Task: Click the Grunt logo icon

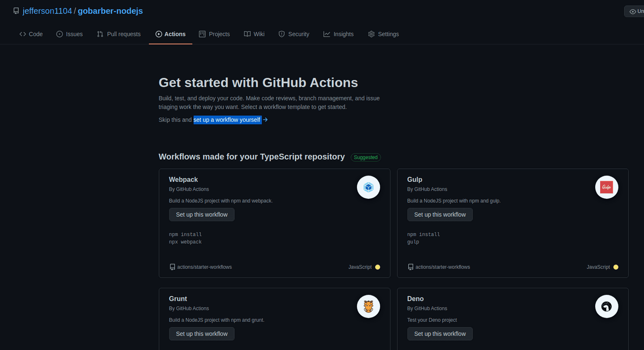Action: pyautogui.click(x=369, y=307)
